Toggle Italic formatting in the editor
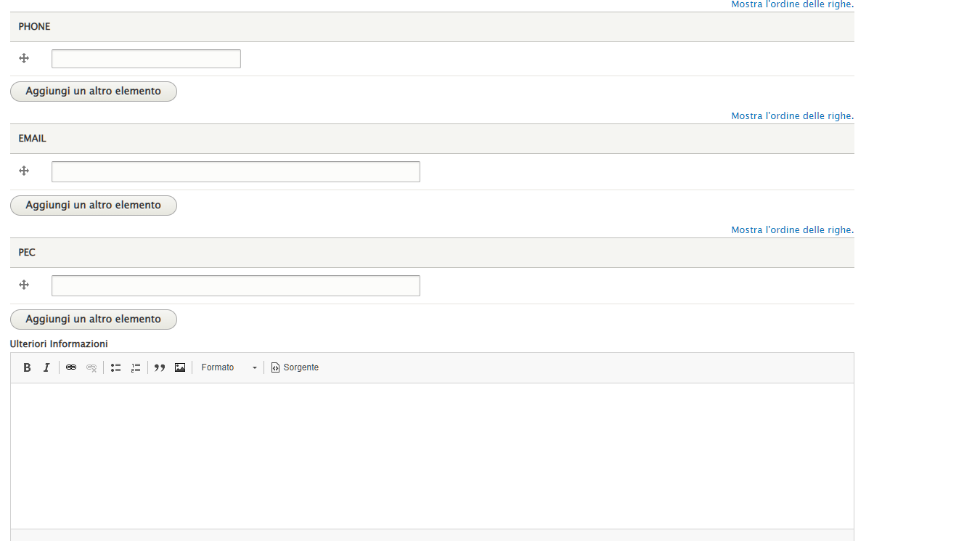Image resolution: width=980 pixels, height=541 pixels. coord(46,367)
